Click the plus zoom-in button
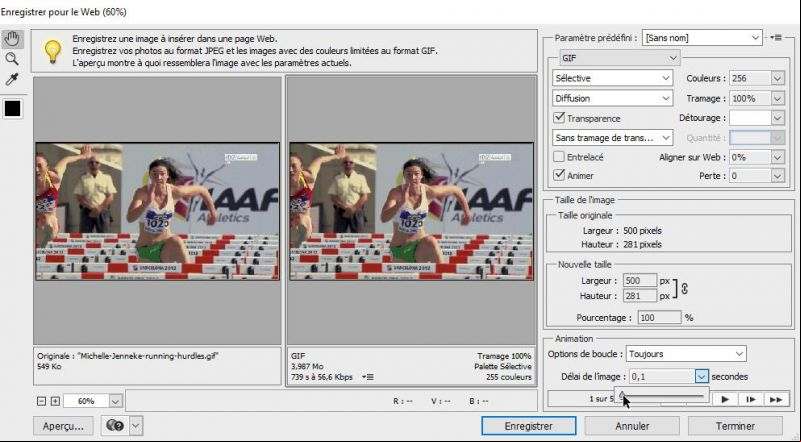801x442 pixels. (x=55, y=401)
